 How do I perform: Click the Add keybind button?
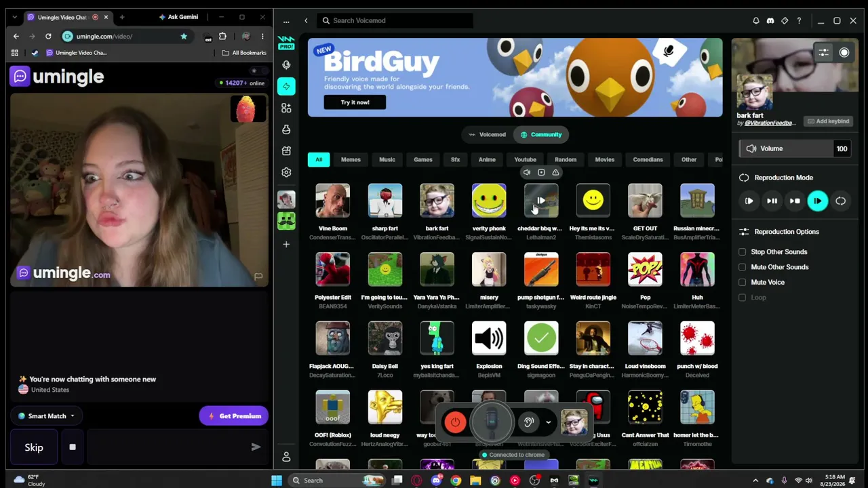click(828, 121)
